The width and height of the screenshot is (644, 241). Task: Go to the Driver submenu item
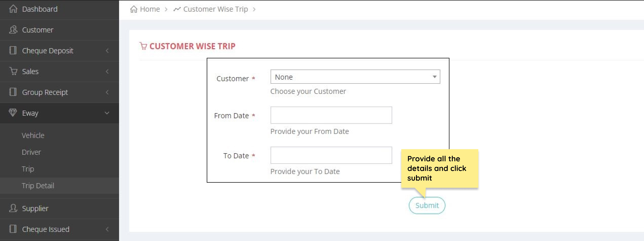pos(31,152)
